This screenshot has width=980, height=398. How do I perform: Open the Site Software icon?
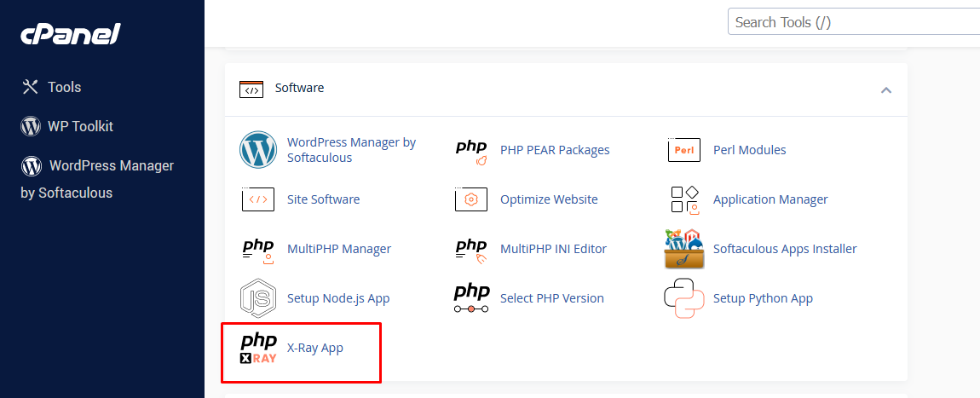tap(257, 199)
